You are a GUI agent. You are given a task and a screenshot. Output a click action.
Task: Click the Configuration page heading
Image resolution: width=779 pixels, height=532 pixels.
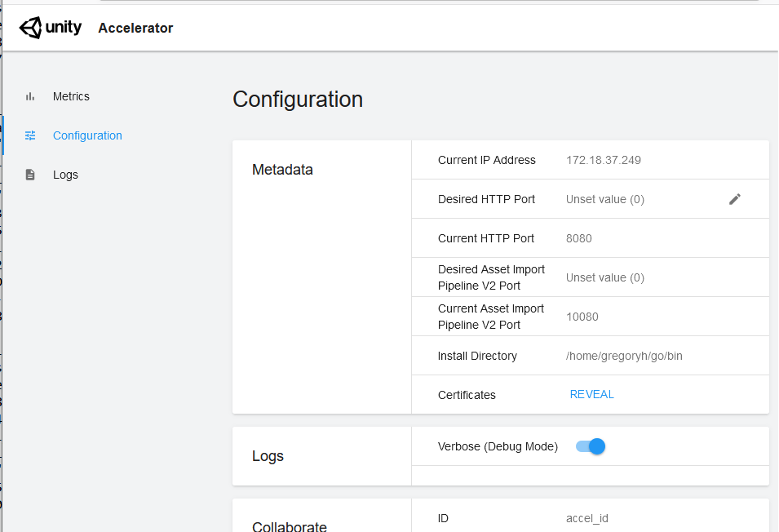298,99
